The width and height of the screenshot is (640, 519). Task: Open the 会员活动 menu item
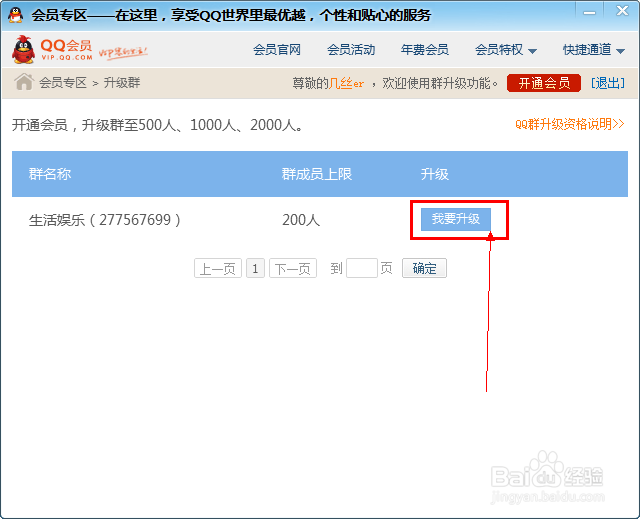click(351, 50)
